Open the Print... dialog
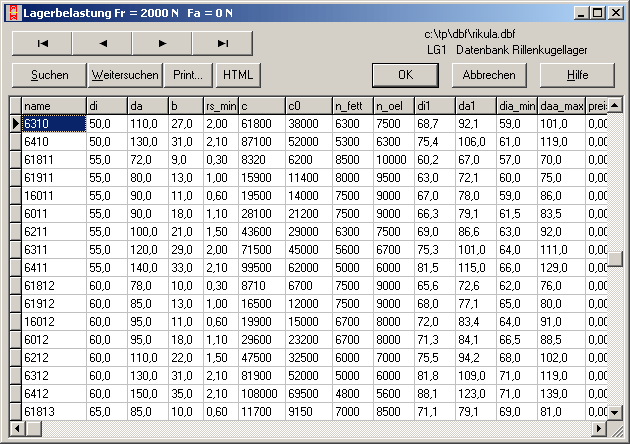Viewport: 630px width, 444px height. [x=188, y=75]
